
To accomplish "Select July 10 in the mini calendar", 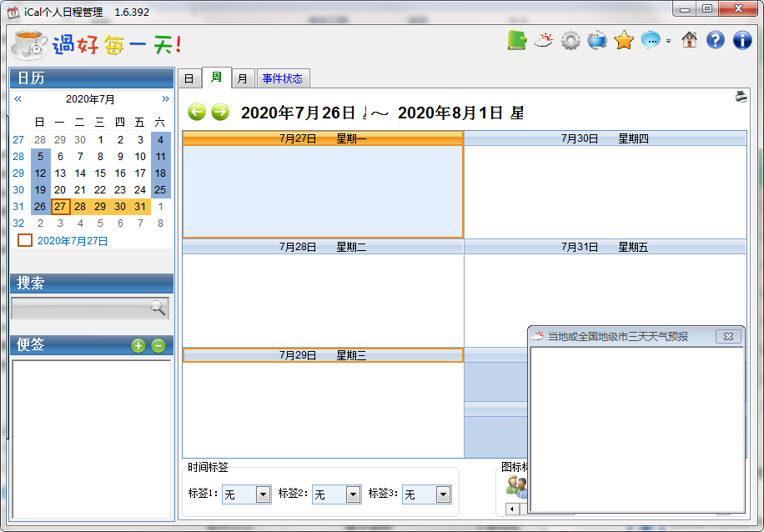I will (140, 157).
